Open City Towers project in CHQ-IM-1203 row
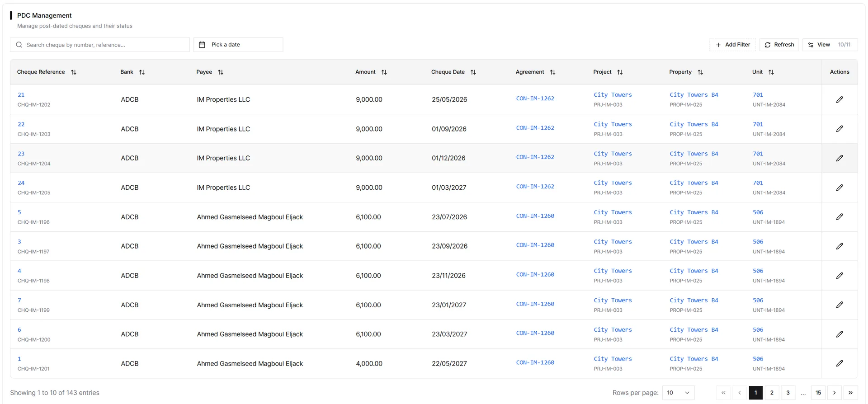Image resolution: width=868 pixels, height=404 pixels. coord(613,124)
